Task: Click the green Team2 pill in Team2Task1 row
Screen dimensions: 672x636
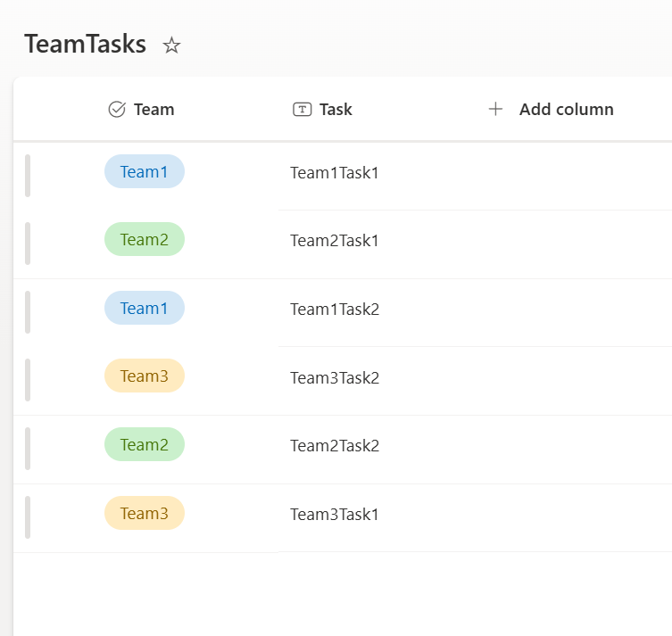Action: (x=144, y=240)
